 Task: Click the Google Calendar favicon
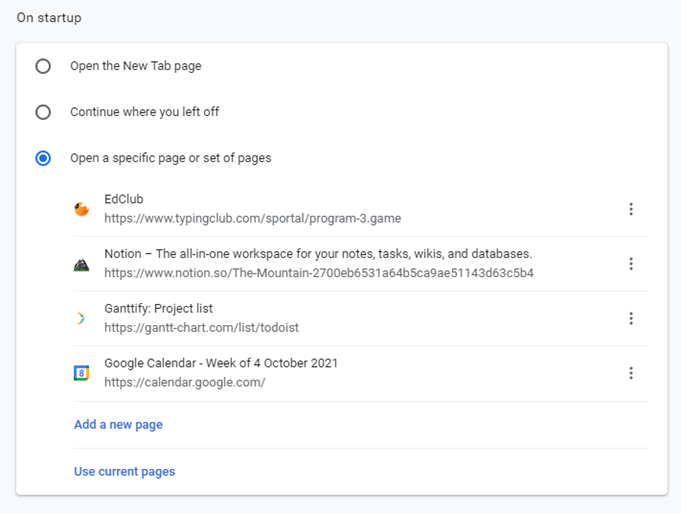tap(82, 373)
